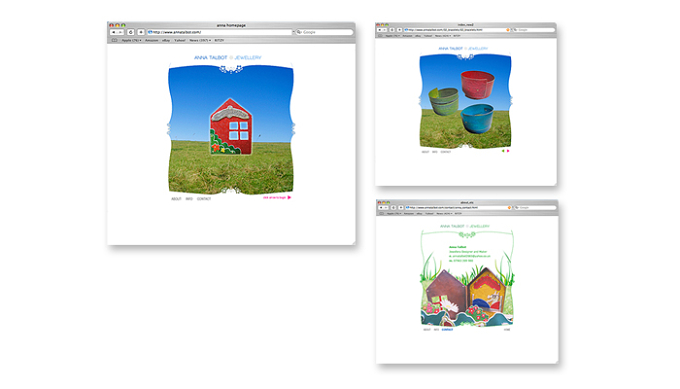
Task: Click address bar in bottom-right contact window
Action: 459,208
